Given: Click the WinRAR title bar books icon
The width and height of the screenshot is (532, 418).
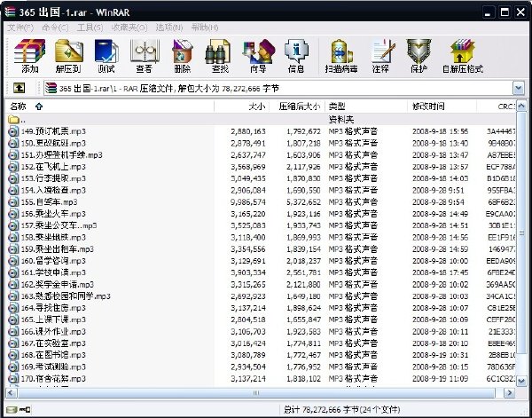Looking at the screenshot, I should coord(10,12).
